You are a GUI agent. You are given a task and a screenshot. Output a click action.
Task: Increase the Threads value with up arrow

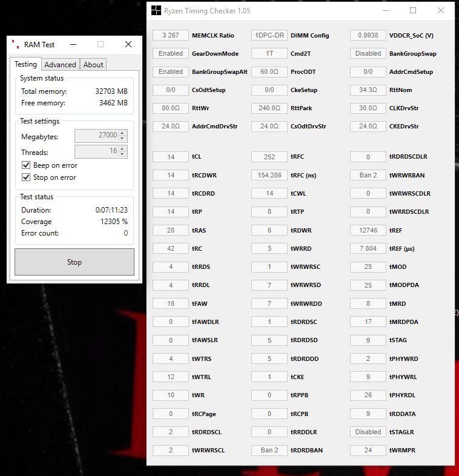pos(122,148)
